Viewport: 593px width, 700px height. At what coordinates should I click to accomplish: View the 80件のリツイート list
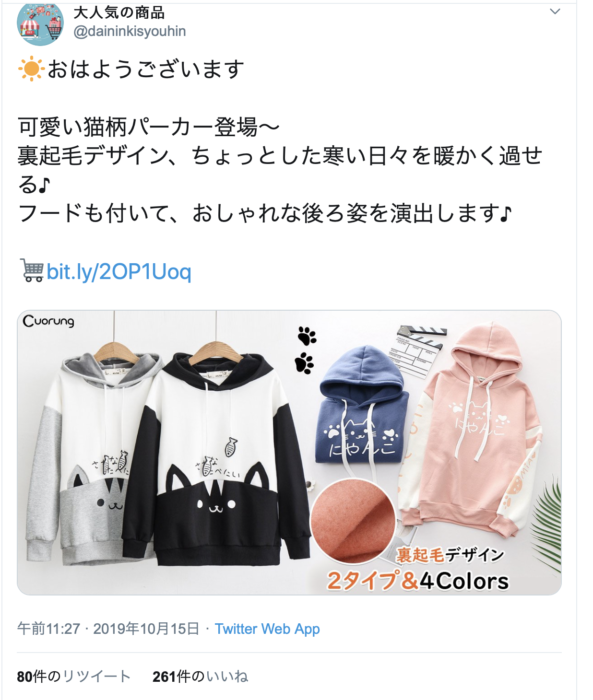click(x=74, y=676)
